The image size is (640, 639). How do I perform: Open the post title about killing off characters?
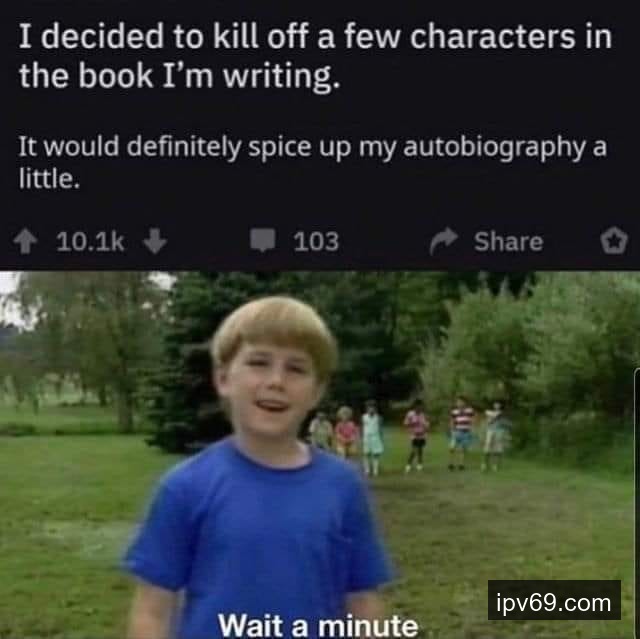coord(315,55)
